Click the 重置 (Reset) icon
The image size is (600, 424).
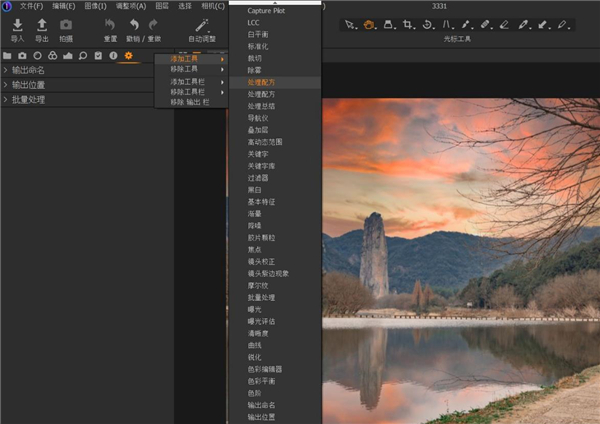[110, 24]
